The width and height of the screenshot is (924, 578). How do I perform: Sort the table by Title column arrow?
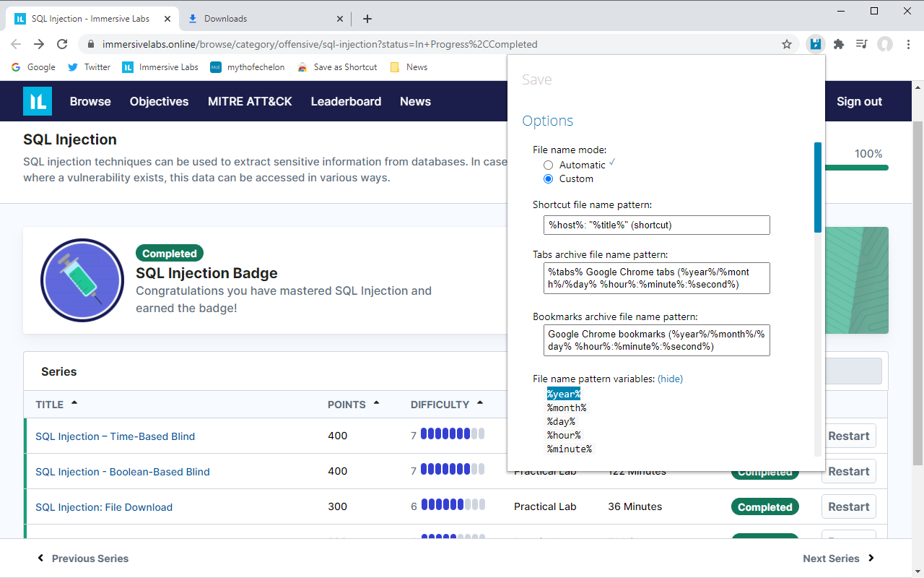(74, 403)
